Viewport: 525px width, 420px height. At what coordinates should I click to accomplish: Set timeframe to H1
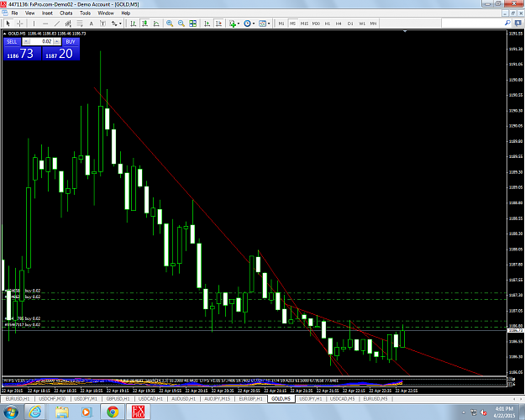coord(328,24)
